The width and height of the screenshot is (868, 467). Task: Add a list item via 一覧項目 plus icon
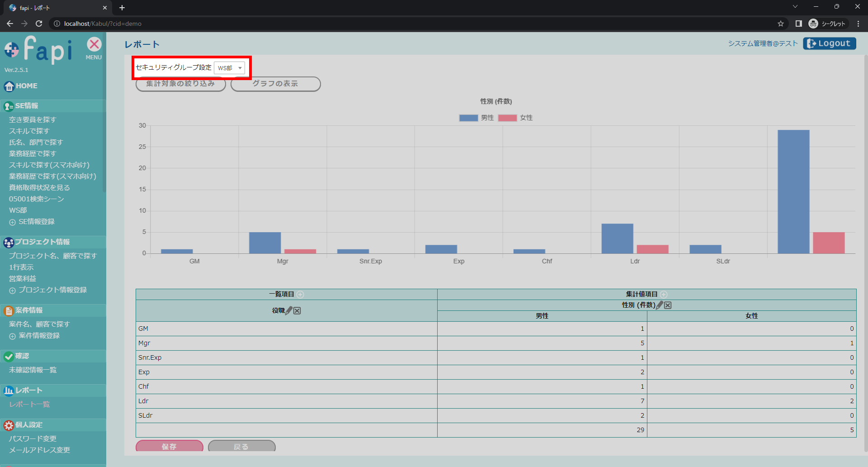[301, 295]
